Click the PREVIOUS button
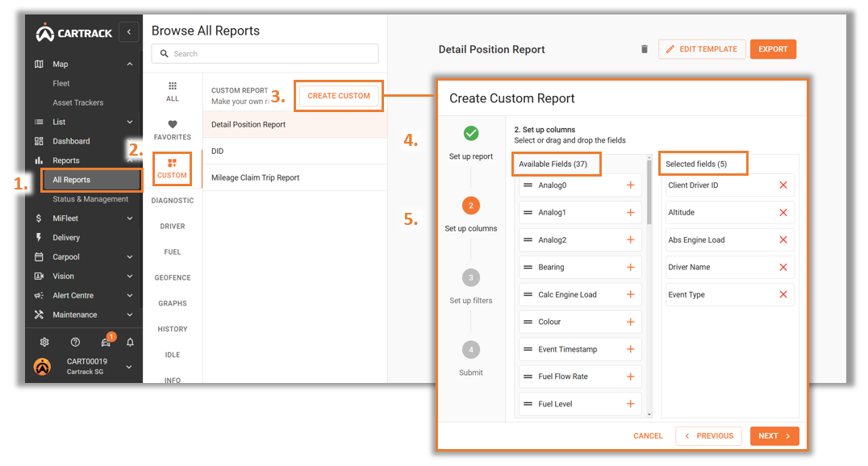Screen dimensions: 868x466 708,436
